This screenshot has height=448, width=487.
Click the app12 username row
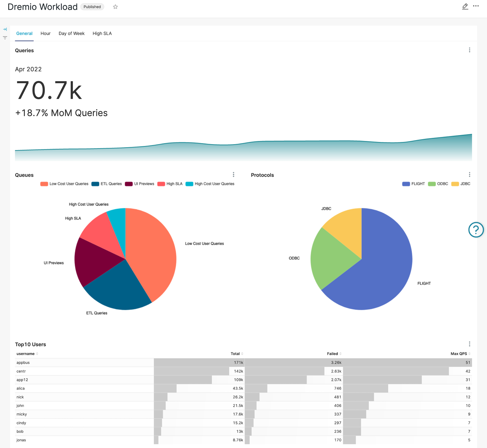point(22,380)
